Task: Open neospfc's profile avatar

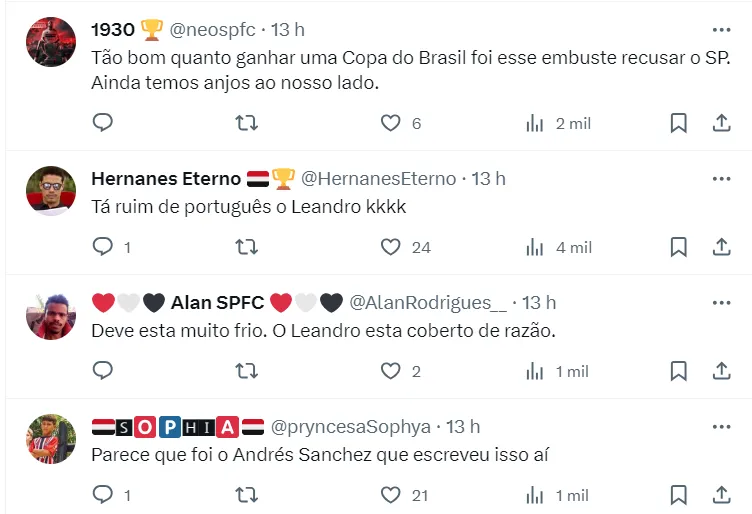Action: click(51, 42)
